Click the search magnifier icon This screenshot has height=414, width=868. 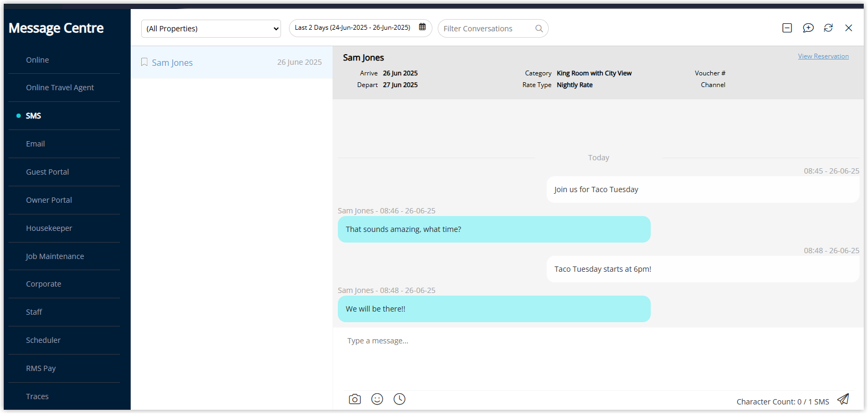click(x=539, y=29)
